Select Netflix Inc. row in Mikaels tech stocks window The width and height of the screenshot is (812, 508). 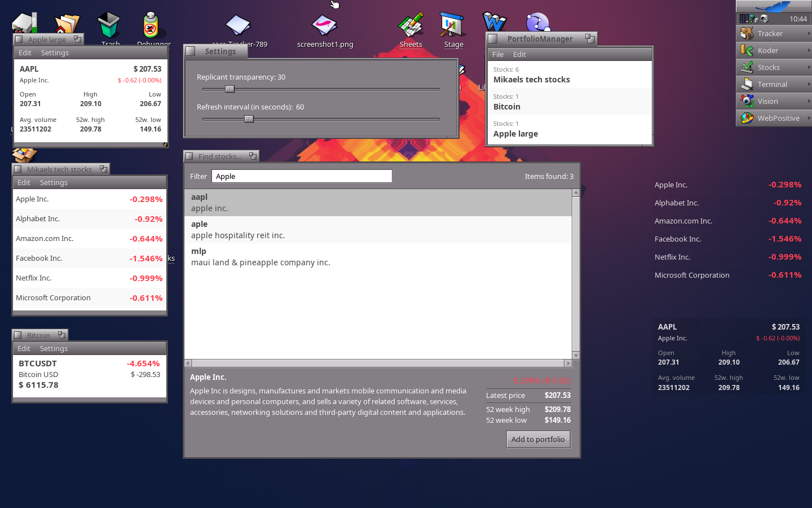(90, 278)
